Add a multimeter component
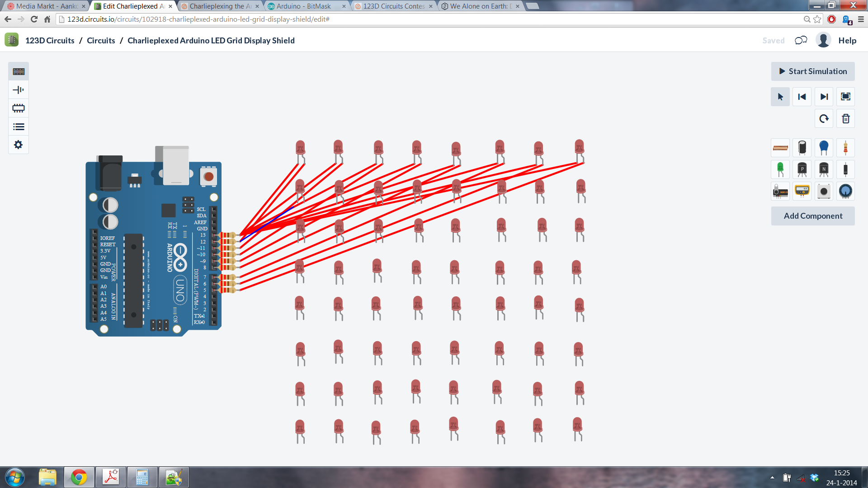Image resolution: width=868 pixels, height=488 pixels. pyautogui.click(x=802, y=191)
